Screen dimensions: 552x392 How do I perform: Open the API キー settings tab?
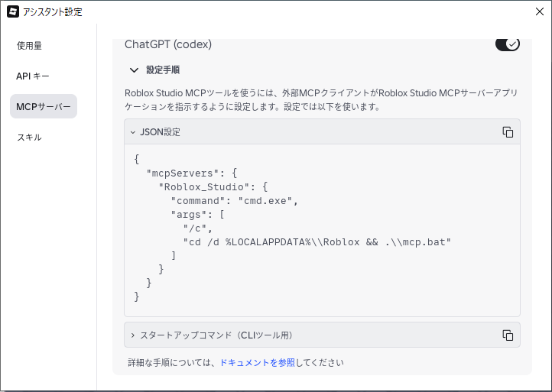(x=33, y=76)
